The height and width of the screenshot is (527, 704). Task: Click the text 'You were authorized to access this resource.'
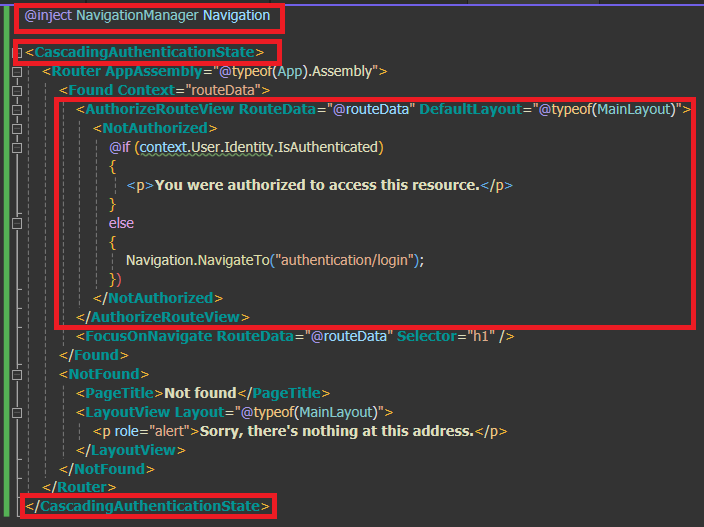[x=317, y=185]
